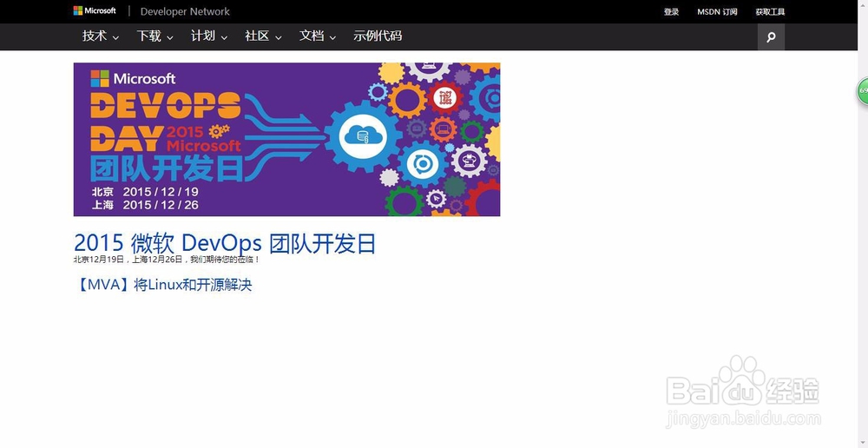Screen dimensions: 868x448
Task: Open the 示例代码 menu item
Action: [378, 36]
